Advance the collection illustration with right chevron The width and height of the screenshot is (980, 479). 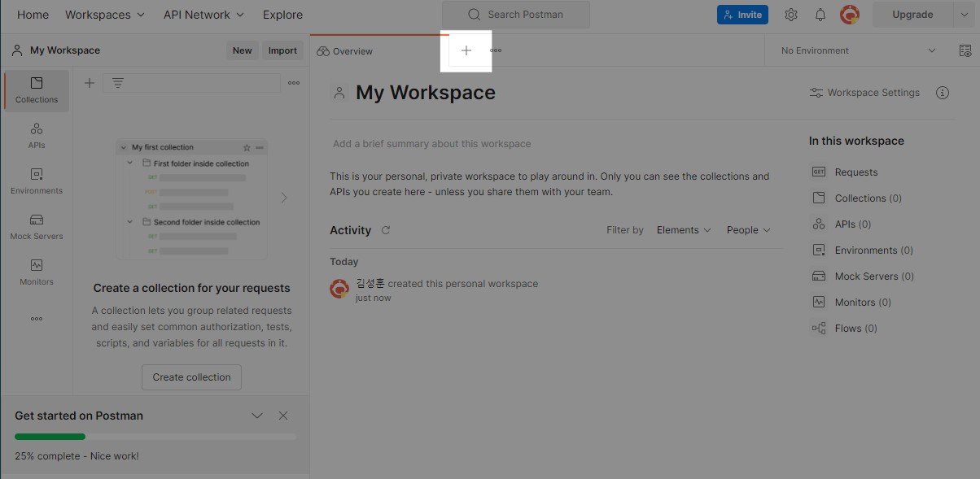pyautogui.click(x=284, y=197)
